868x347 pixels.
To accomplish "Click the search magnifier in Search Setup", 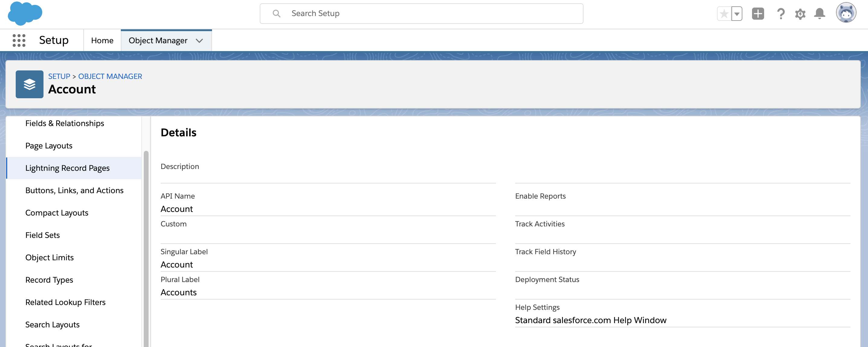I will 276,14.
